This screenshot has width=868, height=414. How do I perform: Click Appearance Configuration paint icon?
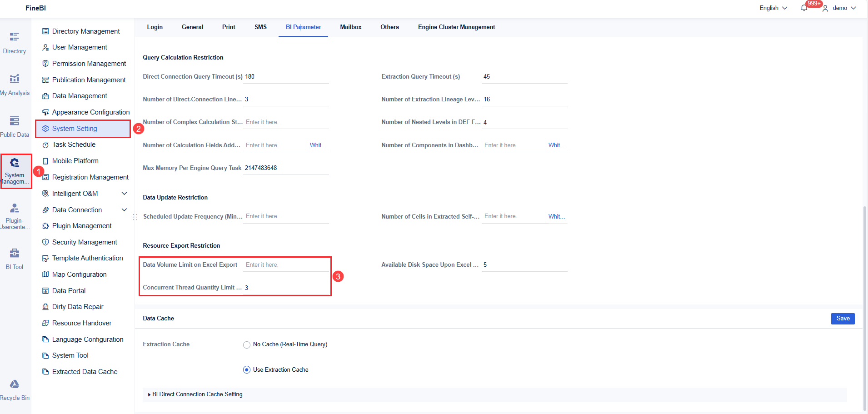pos(45,112)
